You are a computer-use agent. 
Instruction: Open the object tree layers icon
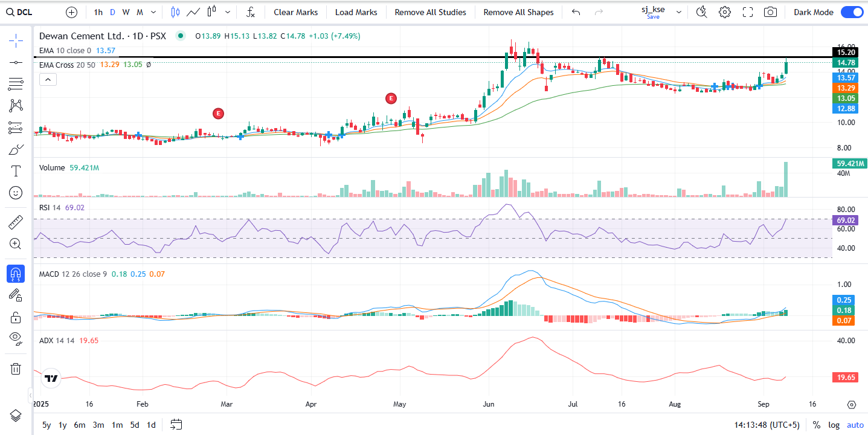point(16,416)
